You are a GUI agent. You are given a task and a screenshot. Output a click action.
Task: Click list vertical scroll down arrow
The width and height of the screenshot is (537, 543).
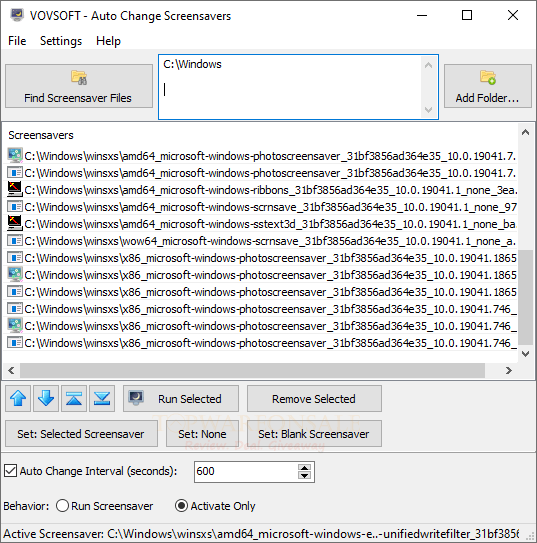(x=526, y=354)
